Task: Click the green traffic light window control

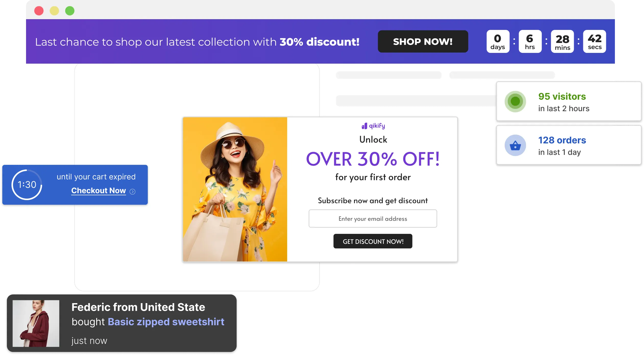Action: click(x=69, y=11)
